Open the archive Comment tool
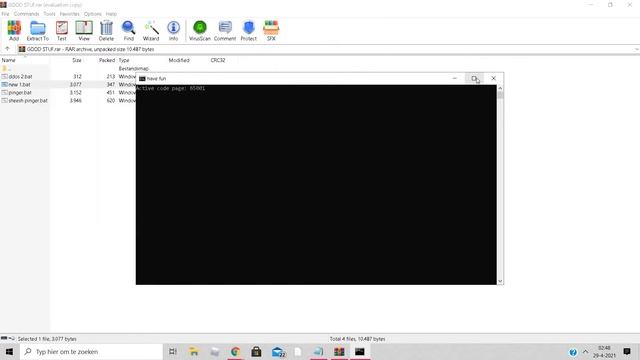Image resolution: width=640 pixels, height=360 pixels. click(225, 31)
